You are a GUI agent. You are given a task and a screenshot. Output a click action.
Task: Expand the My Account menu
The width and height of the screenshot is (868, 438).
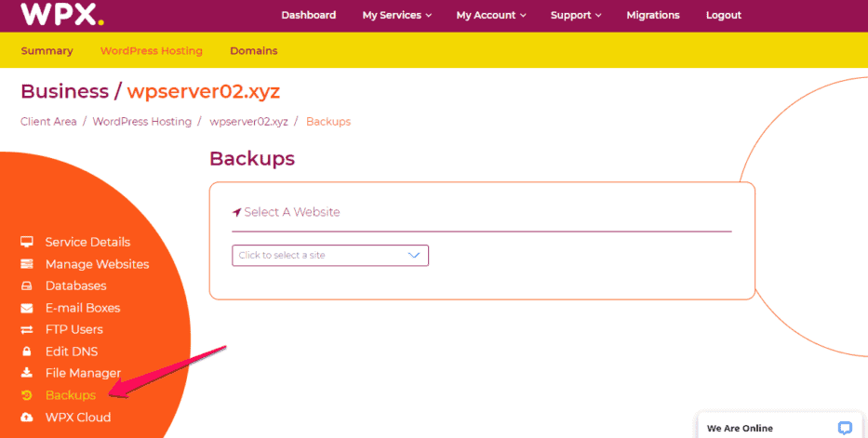click(491, 16)
